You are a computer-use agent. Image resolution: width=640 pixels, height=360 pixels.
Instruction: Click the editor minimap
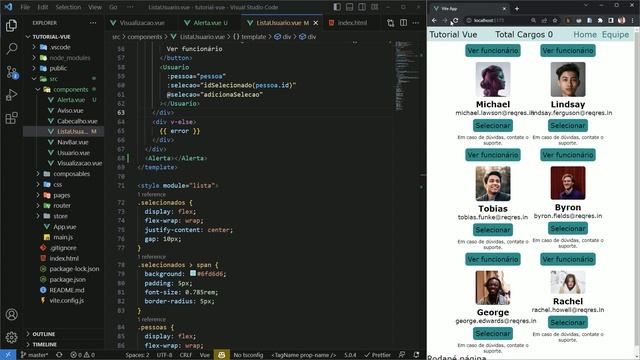[x=407, y=76]
